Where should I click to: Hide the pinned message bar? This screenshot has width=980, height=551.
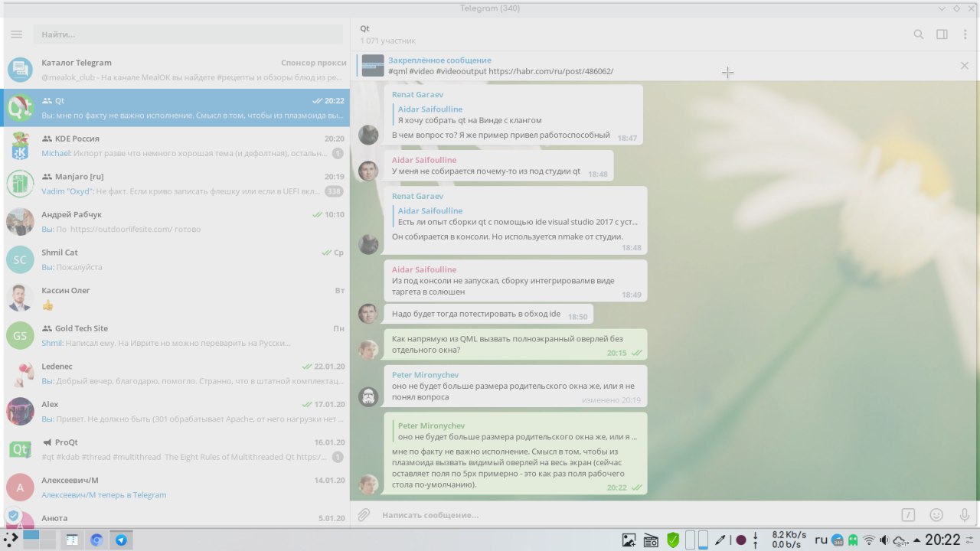click(965, 66)
